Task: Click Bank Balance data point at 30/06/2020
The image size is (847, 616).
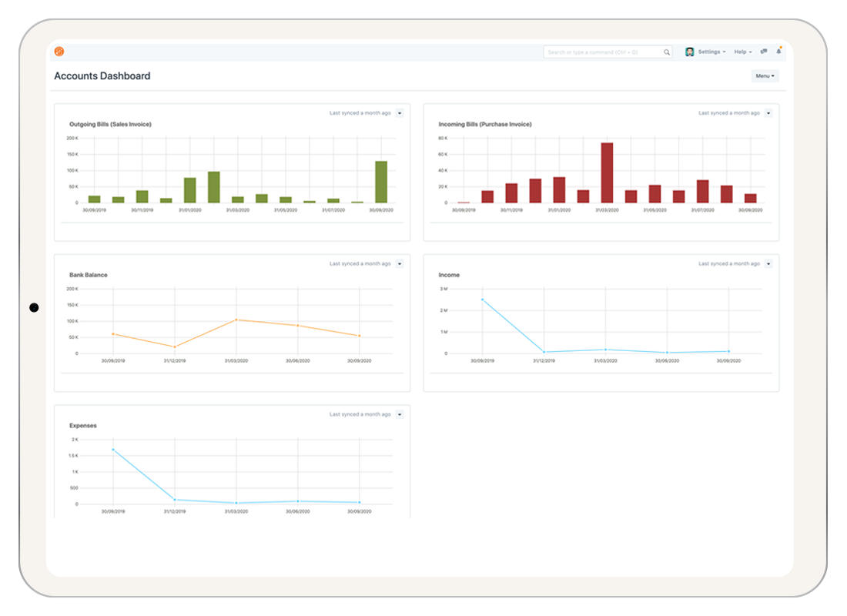Action: 298,326
